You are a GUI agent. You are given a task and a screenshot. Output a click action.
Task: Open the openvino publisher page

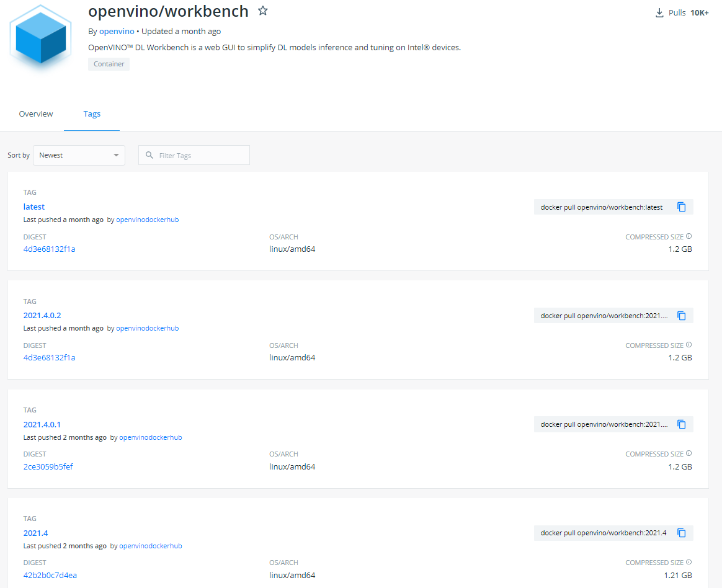[117, 31]
